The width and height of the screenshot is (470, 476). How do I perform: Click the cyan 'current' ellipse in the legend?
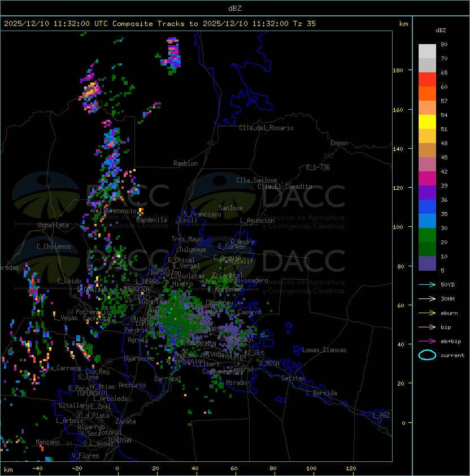click(x=427, y=355)
